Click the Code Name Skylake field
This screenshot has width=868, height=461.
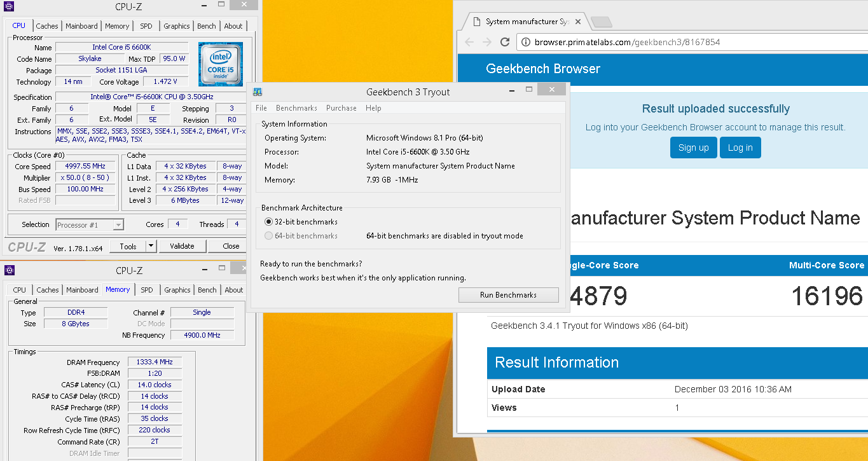click(90, 58)
